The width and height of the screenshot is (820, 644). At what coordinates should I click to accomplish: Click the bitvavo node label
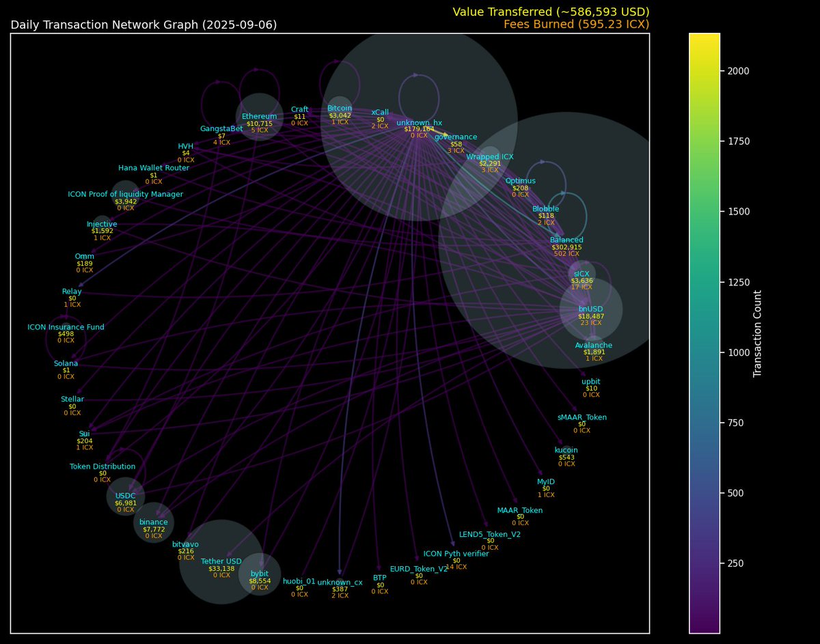186,544
